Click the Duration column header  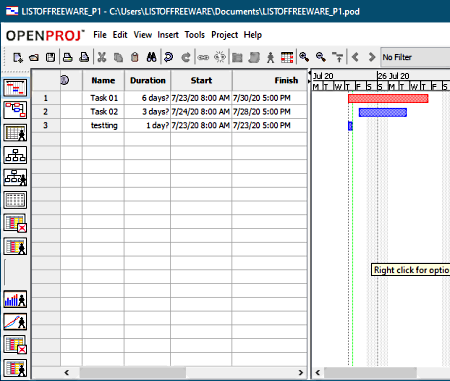[148, 80]
